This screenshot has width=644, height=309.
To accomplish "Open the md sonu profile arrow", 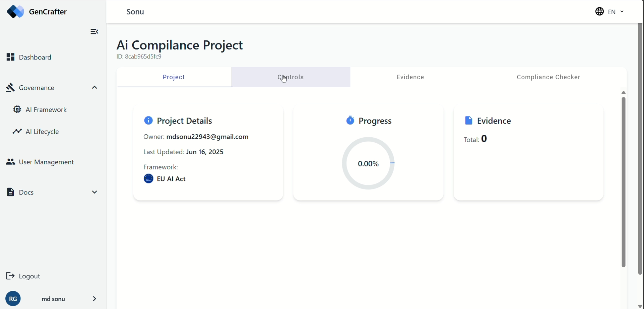I will [x=95, y=299].
